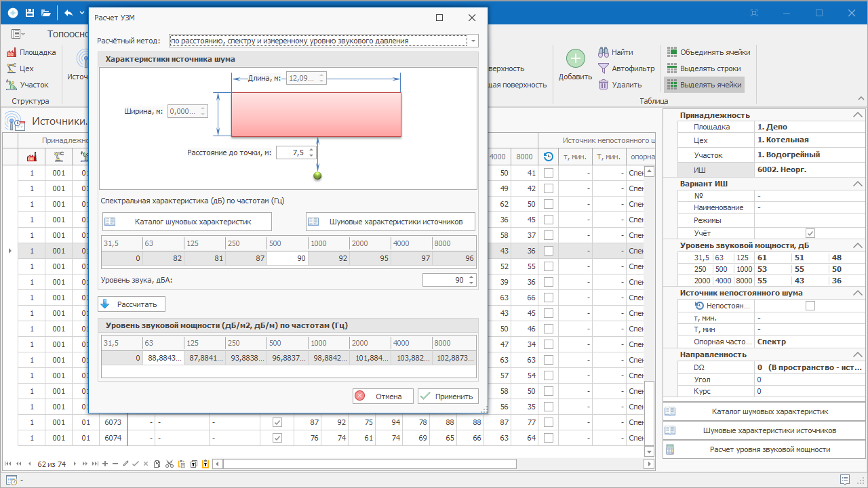This screenshot has height=488, width=868.
Task: Open the Топооснова ribbon tab
Action: (x=68, y=33)
